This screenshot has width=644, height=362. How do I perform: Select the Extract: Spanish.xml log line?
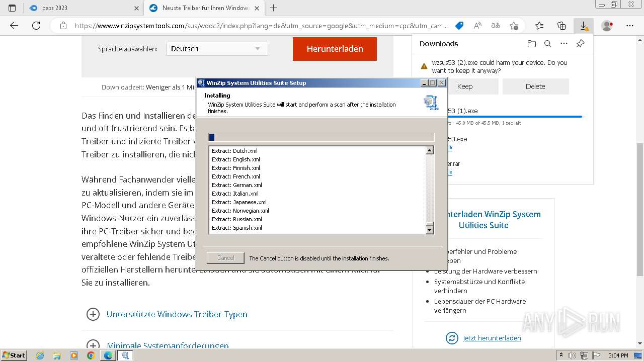tap(236, 228)
